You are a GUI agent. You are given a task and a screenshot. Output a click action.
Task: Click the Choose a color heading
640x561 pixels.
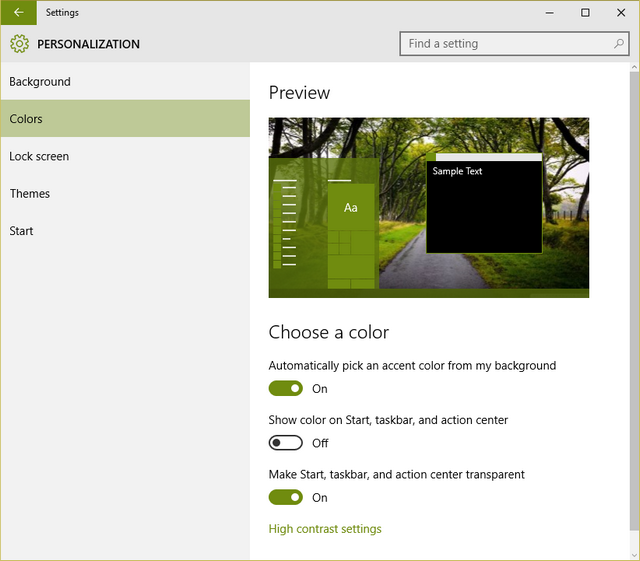(329, 332)
